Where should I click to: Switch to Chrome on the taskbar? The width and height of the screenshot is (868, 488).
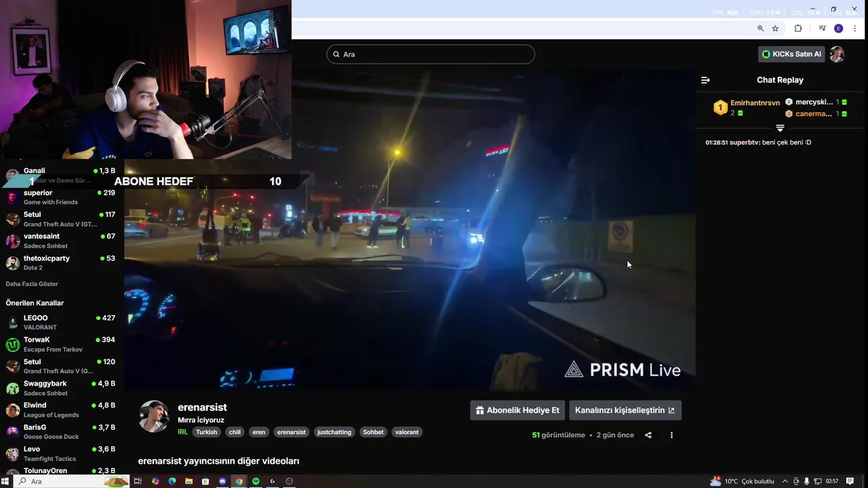click(239, 481)
